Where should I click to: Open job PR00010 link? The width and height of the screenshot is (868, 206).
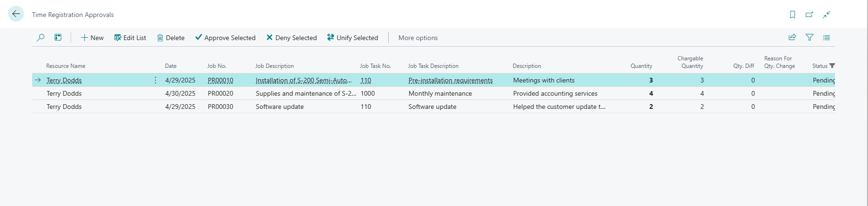click(221, 81)
